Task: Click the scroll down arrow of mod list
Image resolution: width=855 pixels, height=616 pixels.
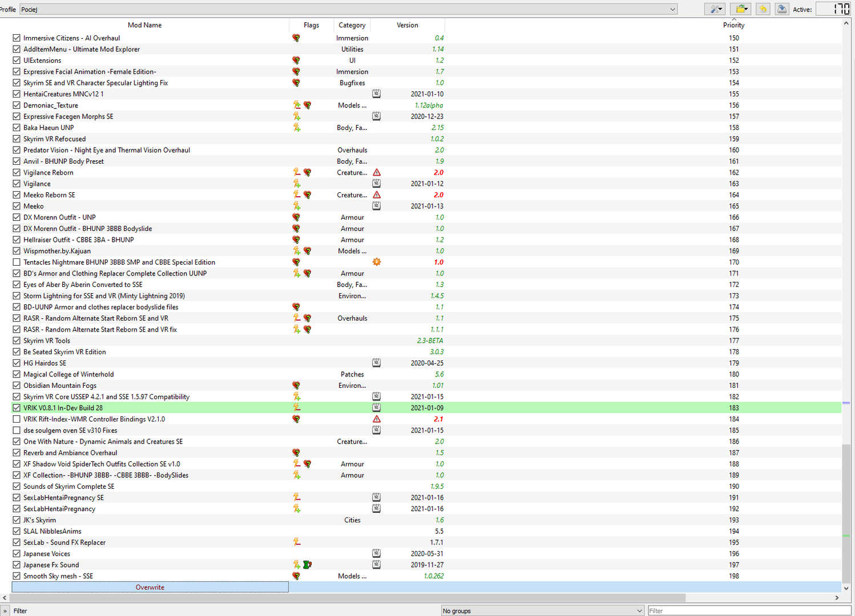Action: coord(846,589)
